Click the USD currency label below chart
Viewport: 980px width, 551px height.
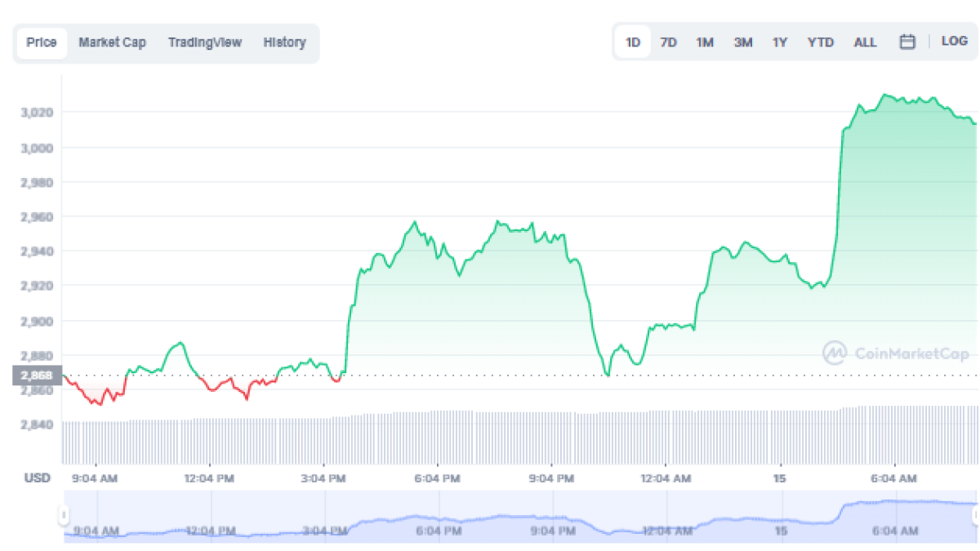click(x=37, y=478)
